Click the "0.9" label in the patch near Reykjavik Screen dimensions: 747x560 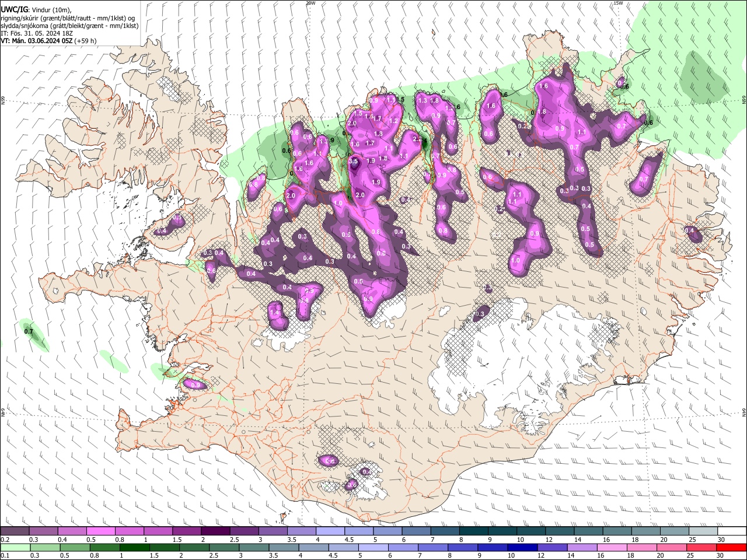tap(196, 385)
